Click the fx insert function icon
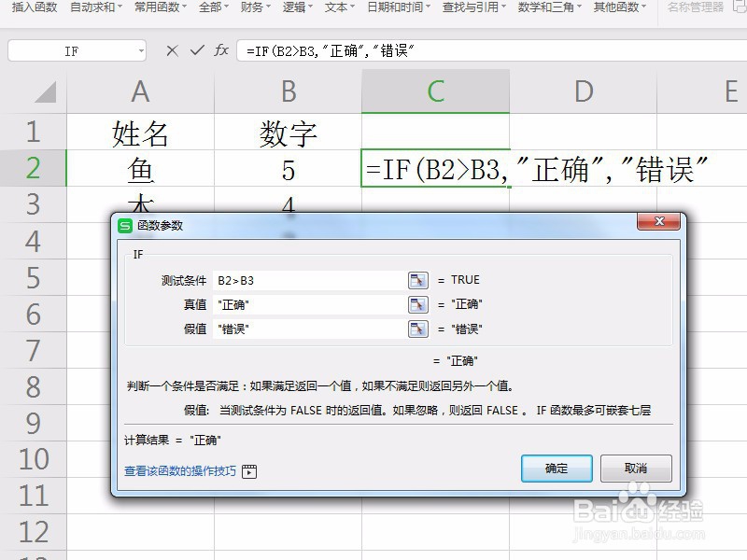This screenshot has height=560, width=747. point(221,49)
